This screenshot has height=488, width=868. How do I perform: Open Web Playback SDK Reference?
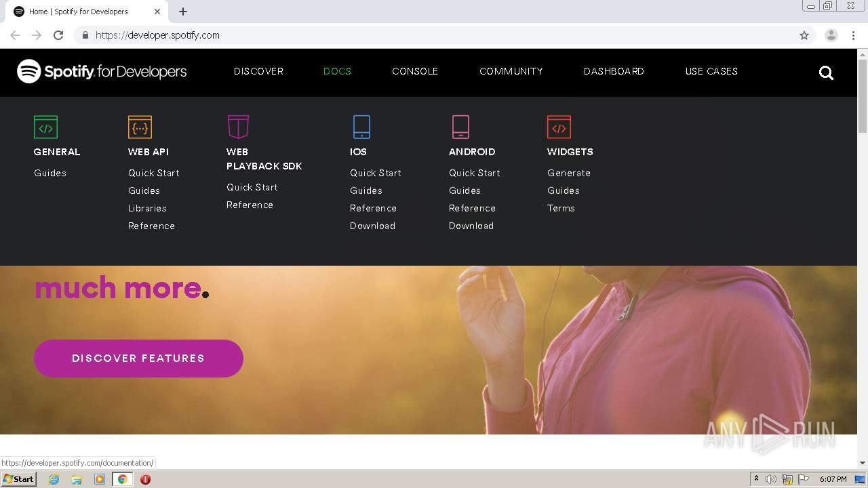click(x=250, y=205)
